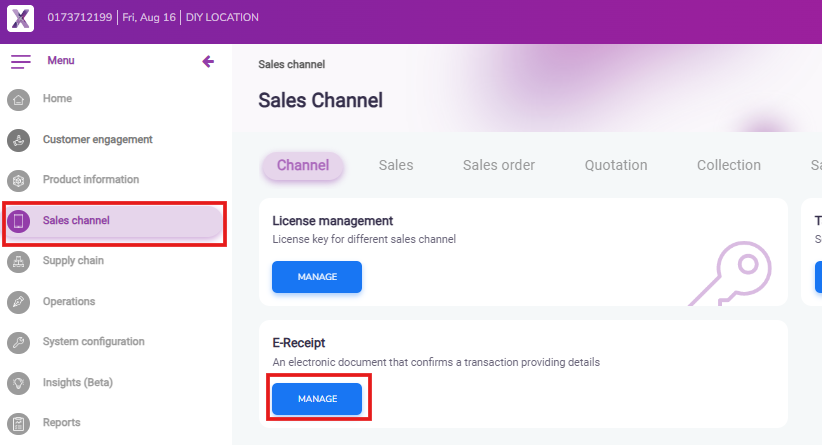Screen dimensions: 822x445
Task: Click the Home house icon
Action: pyautogui.click(x=18, y=100)
